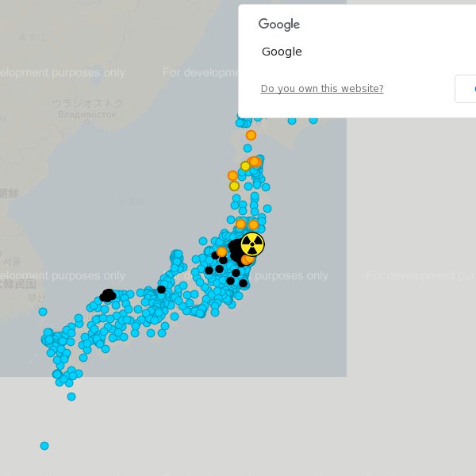This screenshot has width=476, height=476.
Task: Select the cyan marker just south of Kyushu
Action: point(71,397)
